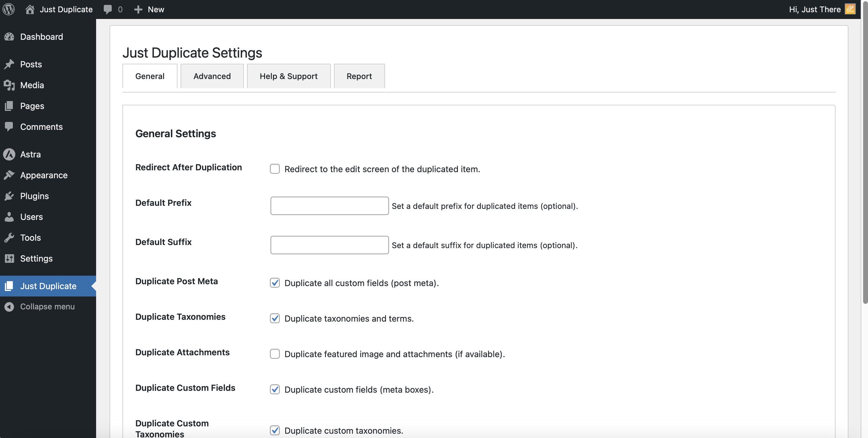Click the WordPress logo icon
868x438 pixels.
pos(9,9)
